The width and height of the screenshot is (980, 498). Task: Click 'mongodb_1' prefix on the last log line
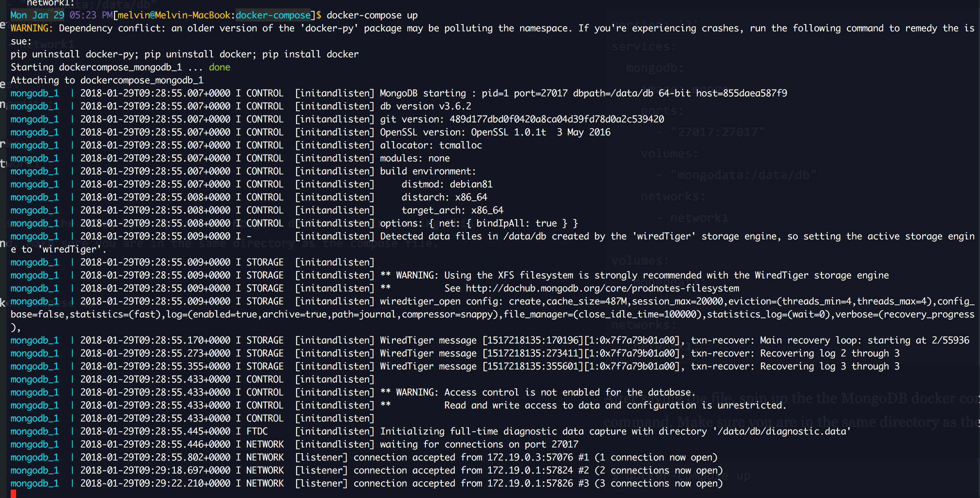pos(34,483)
